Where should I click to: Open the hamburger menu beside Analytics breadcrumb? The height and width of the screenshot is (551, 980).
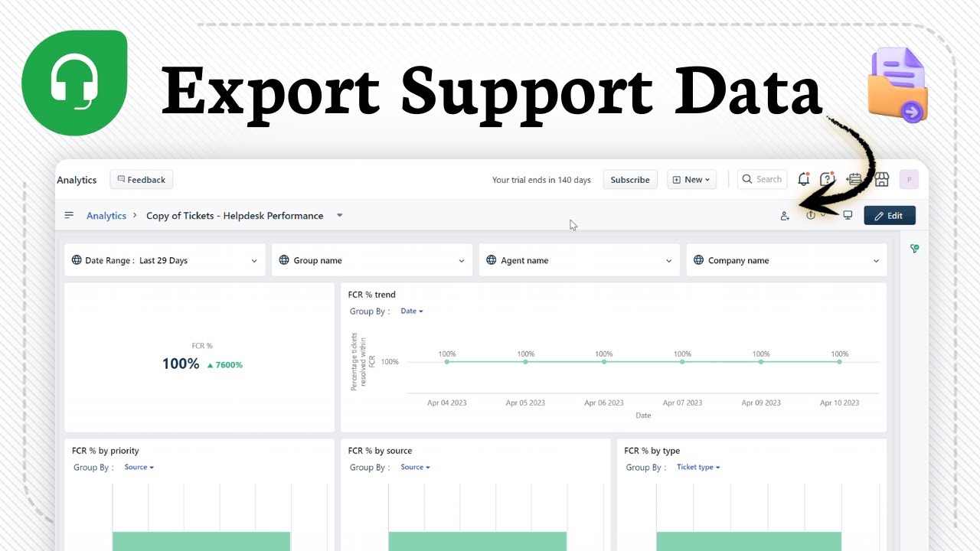coord(69,215)
